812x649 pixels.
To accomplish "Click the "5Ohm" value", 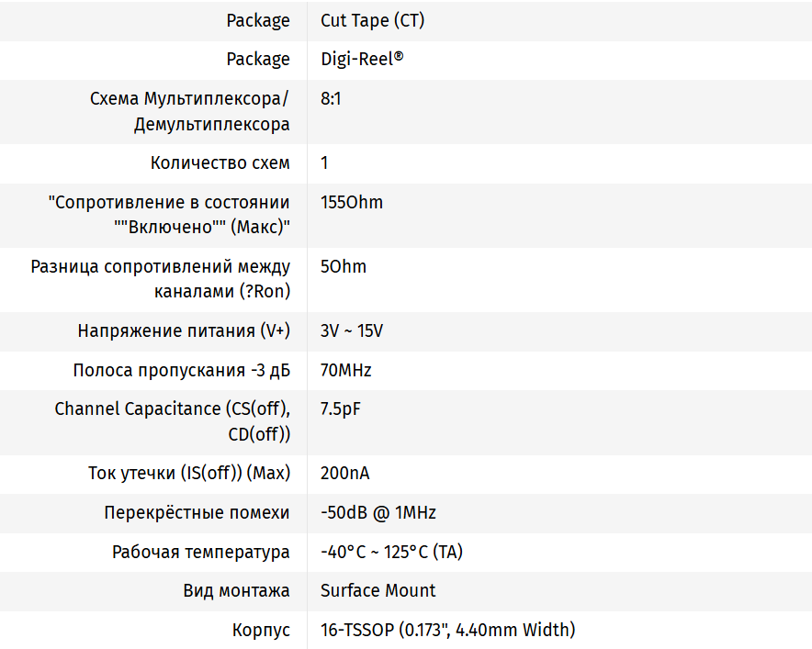I will (344, 266).
